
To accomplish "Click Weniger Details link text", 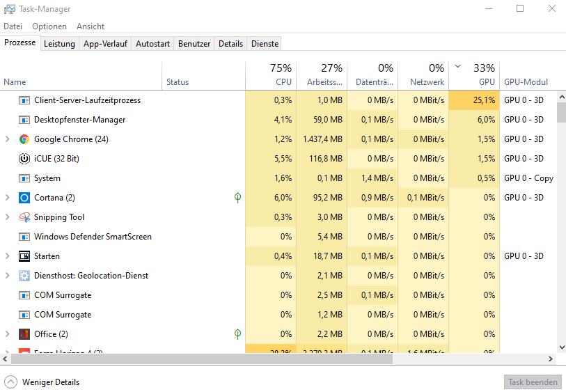I will click(x=51, y=382).
